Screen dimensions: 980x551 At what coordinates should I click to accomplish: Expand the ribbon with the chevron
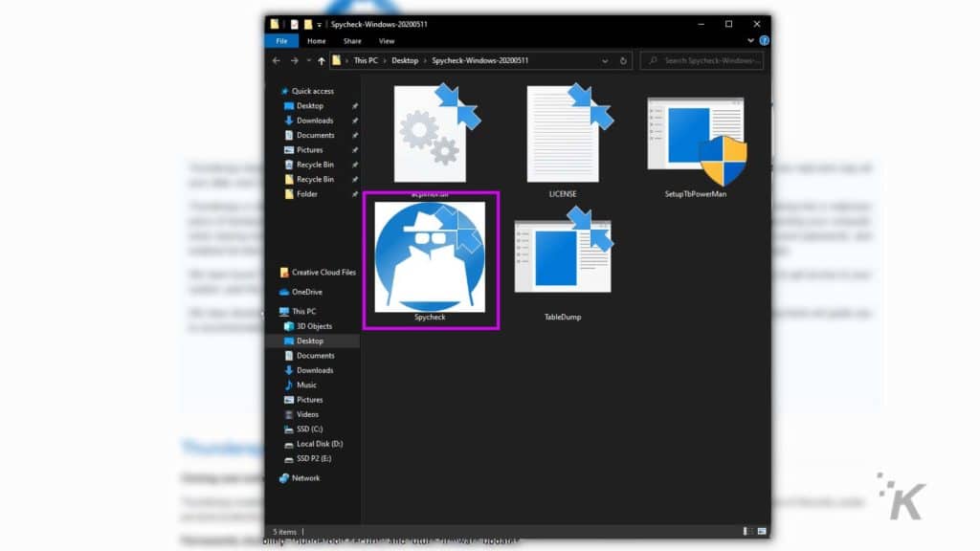click(x=750, y=41)
